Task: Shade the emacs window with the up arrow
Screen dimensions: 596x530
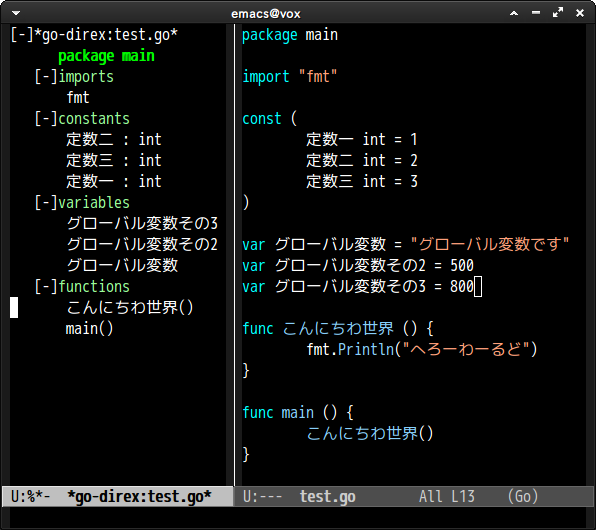Action: pos(514,13)
